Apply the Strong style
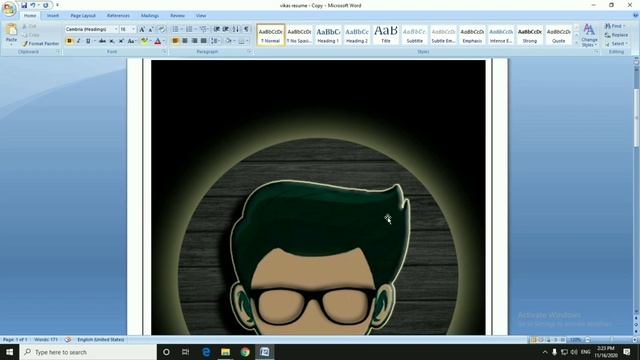 point(530,35)
